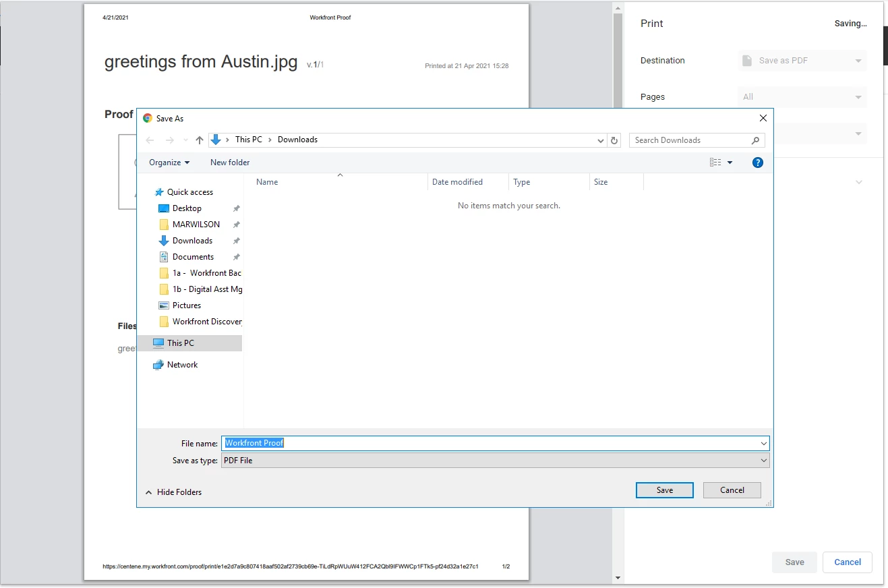The image size is (888, 588).
Task: Click the Desktop folder icon
Action: pos(164,208)
